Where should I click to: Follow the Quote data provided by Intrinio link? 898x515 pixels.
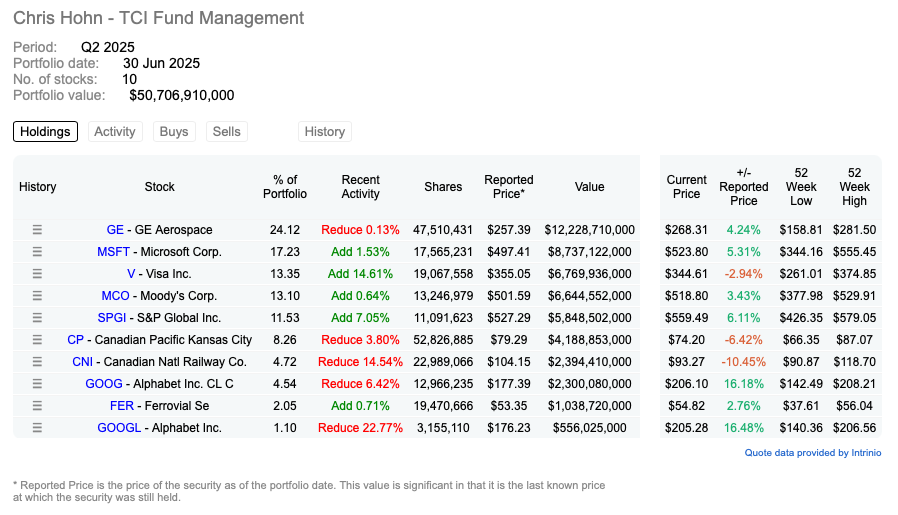click(813, 453)
